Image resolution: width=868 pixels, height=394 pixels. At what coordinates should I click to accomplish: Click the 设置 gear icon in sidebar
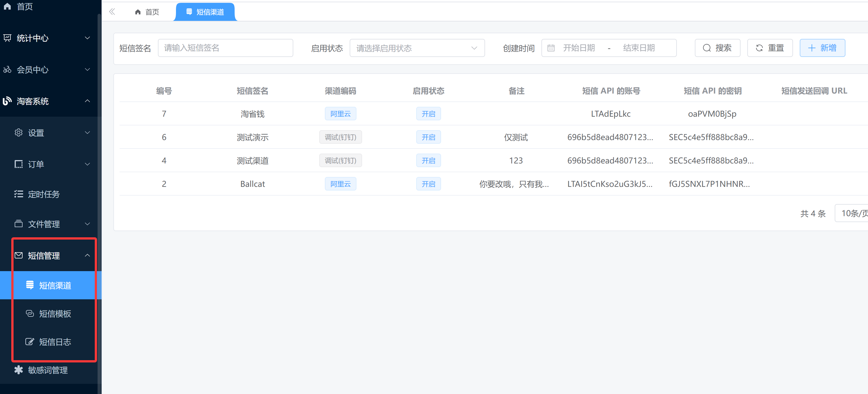(x=19, y=133)
